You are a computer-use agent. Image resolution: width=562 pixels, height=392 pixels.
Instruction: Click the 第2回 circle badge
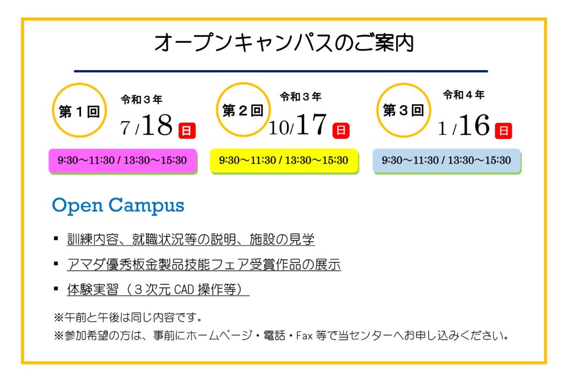[243, 110]
